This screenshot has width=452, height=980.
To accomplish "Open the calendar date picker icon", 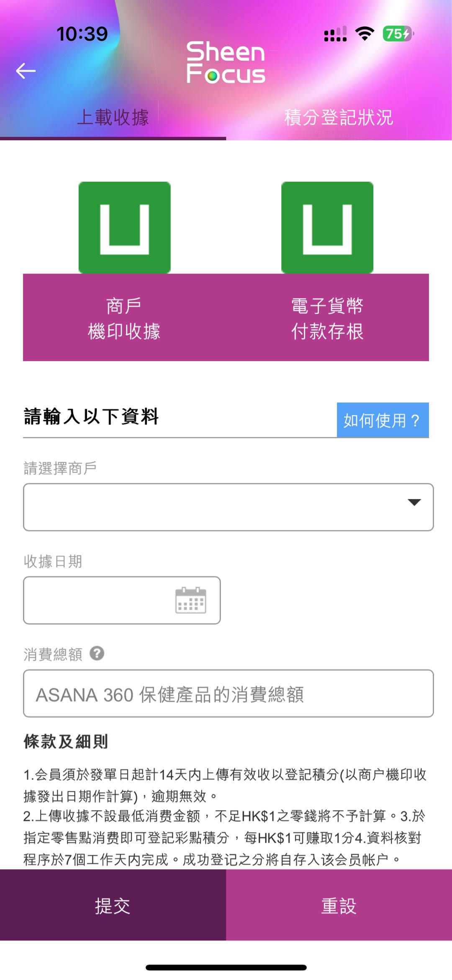I will pyautogui.click(x=190, y=600).
